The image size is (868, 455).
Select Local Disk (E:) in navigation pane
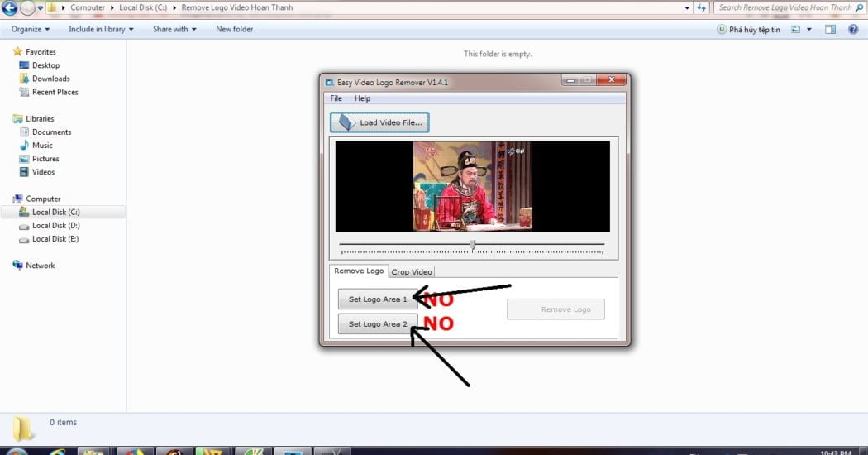point(55,239)
